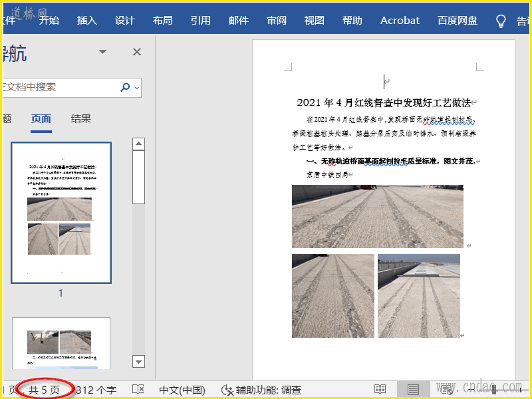The width and height of the screenshot is (532, 399).
Task: Switch to the 设计 ribbon tab
Action: pyautogui.click(x=125, y=21)
